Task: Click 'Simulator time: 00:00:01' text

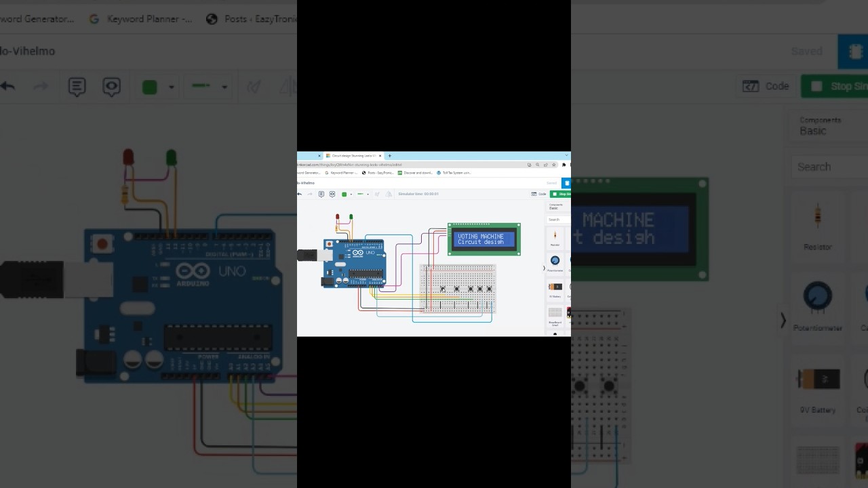Action: tap(418, 194)
